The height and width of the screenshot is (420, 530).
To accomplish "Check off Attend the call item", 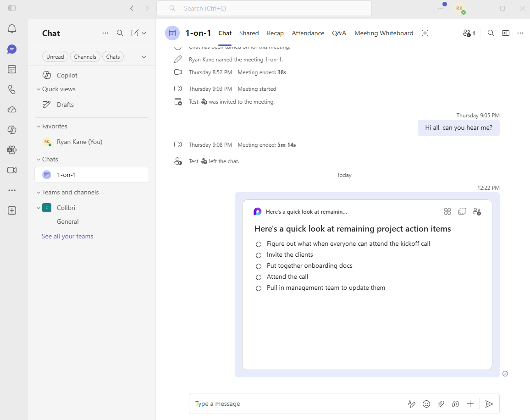I will [259, 277].
